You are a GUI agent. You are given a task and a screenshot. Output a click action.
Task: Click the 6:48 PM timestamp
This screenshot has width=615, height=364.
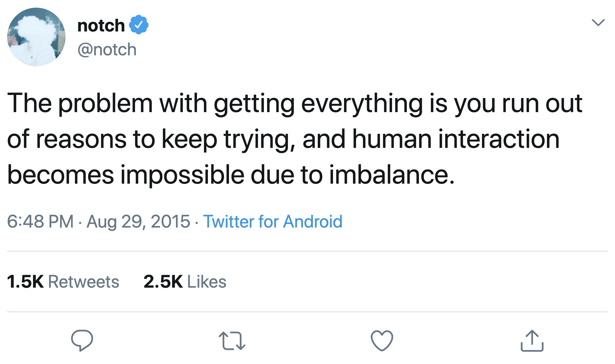pos(41,222)
